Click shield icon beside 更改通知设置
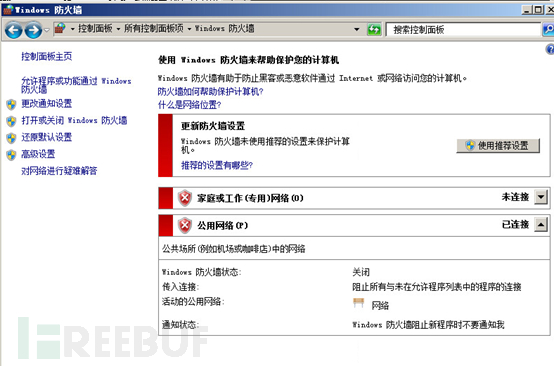Viewport: 554px width, 366px height. coord(11,104)
